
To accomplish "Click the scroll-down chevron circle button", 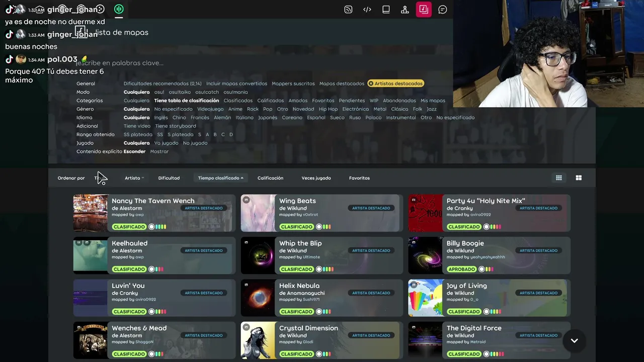I will pyautogui.click(x=574, y=340).
